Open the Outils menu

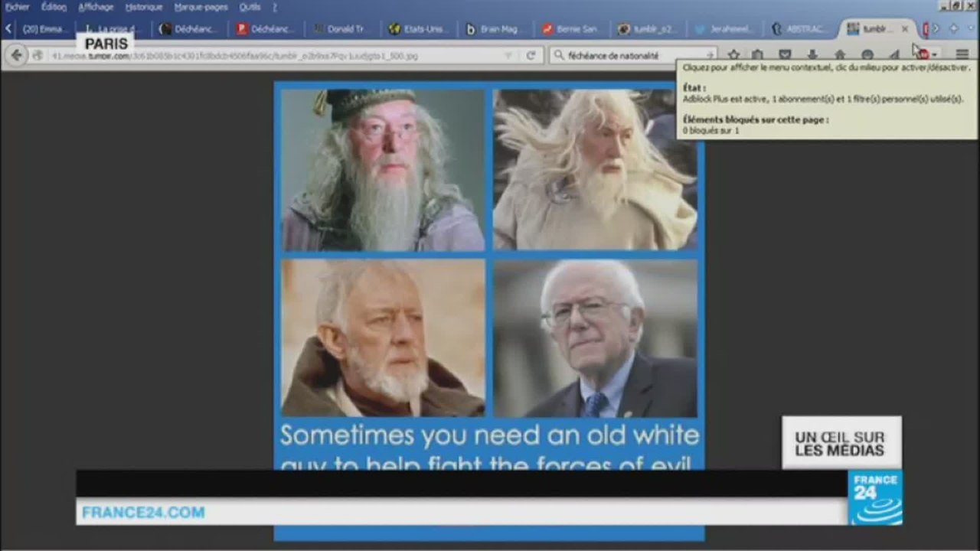coord(250,7)
